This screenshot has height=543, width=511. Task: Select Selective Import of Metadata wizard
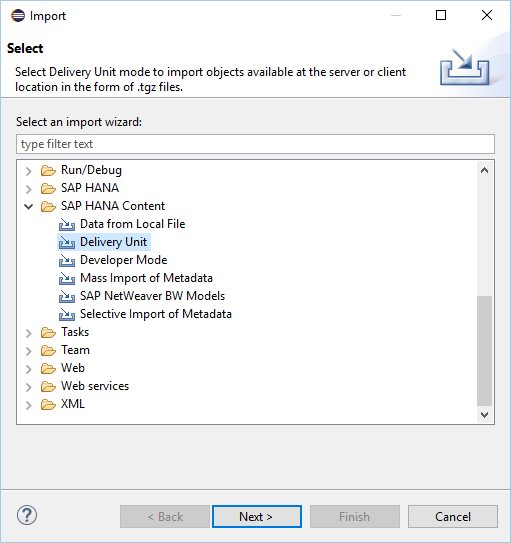click(x=156, y=314)
